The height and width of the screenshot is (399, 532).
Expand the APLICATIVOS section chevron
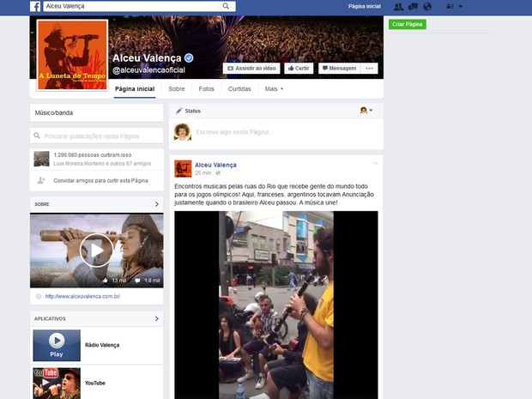click(x=156, y=318)
